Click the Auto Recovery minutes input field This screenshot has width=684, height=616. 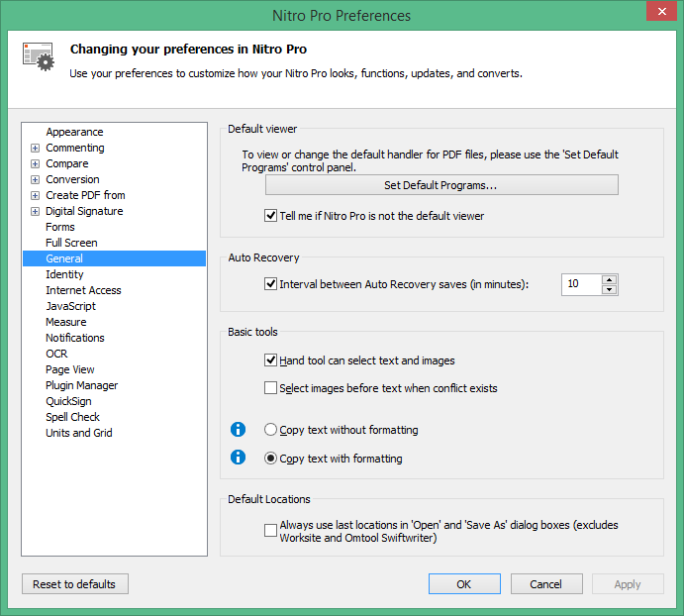pos(581,284)
